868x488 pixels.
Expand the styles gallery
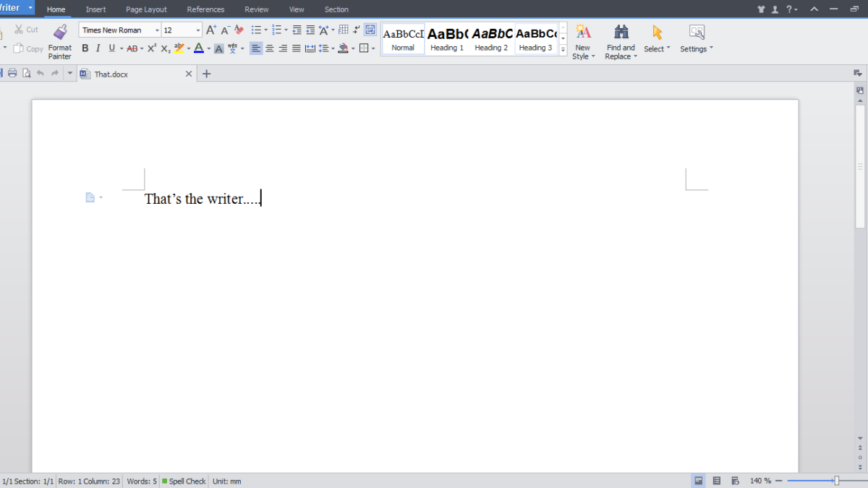(563, 50)
